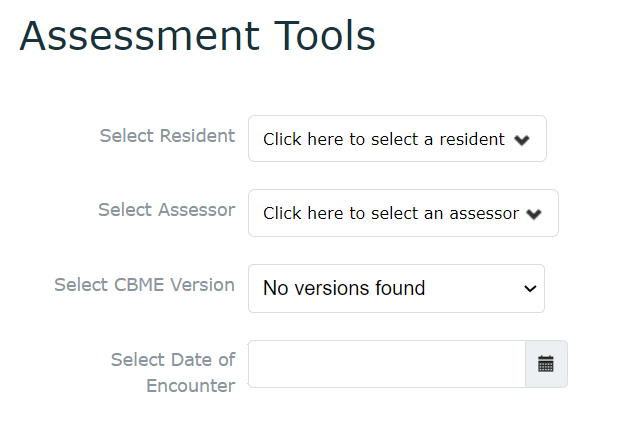
Task: Open the Select Assessor dropdown
Action: pos(403,213)
